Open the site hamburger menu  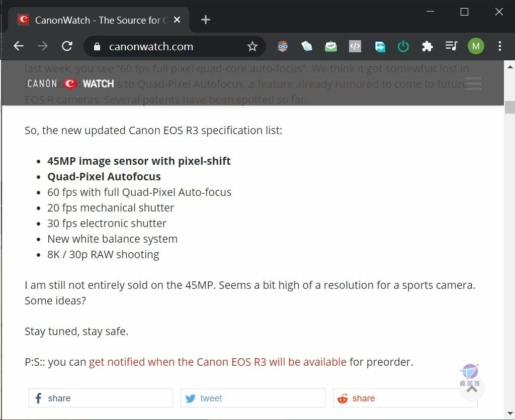click(473, 84)
